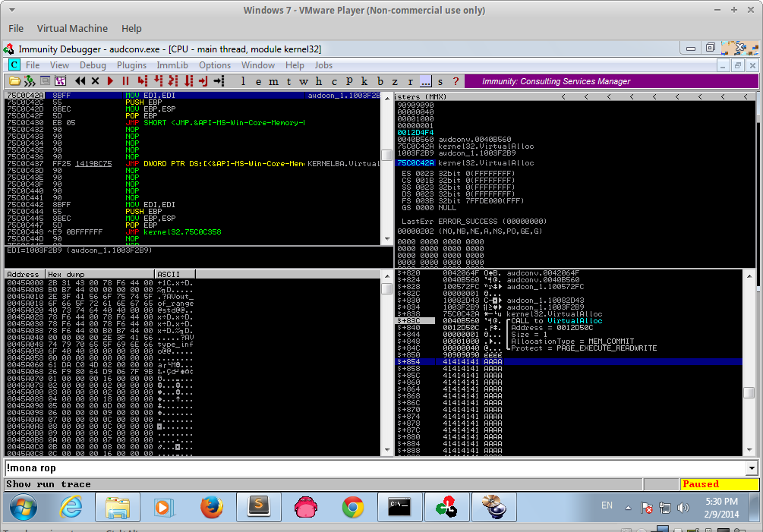The image size is (763, 532).
Task: Open the Windows Start menu
Action: pos(23,508)
